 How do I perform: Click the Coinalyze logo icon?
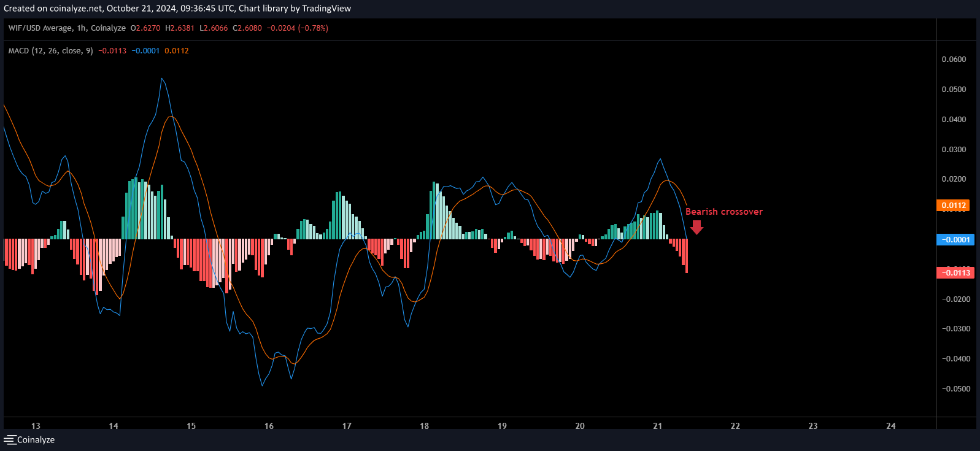[x=10, y=440]
